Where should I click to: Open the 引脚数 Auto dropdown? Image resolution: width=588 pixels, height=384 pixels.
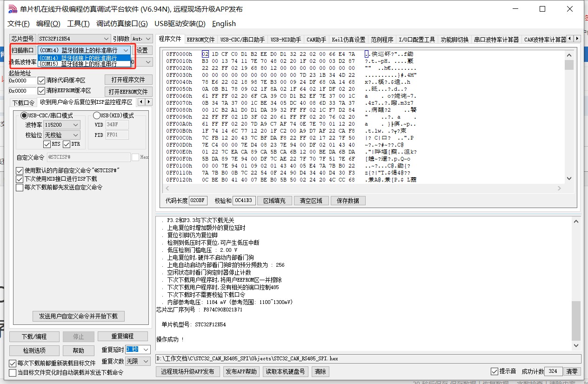(141, 39)
